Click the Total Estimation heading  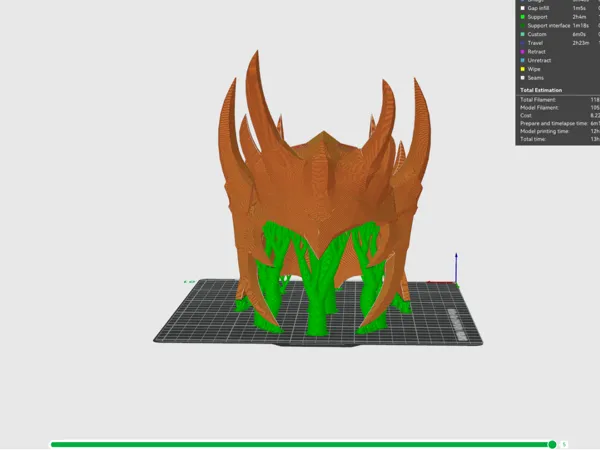tap(541, 90)
